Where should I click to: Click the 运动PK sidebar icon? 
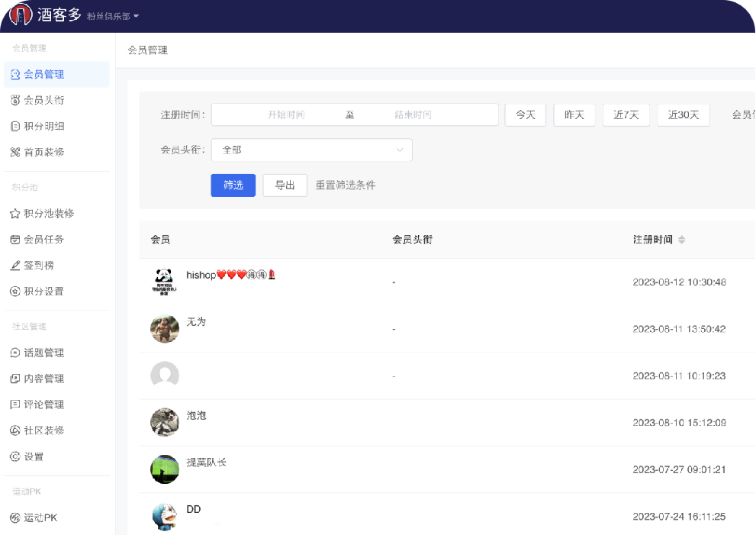15,518
